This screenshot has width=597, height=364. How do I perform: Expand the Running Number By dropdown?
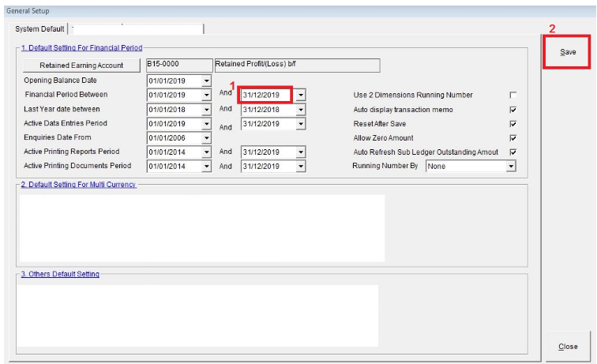pos(510,167)
